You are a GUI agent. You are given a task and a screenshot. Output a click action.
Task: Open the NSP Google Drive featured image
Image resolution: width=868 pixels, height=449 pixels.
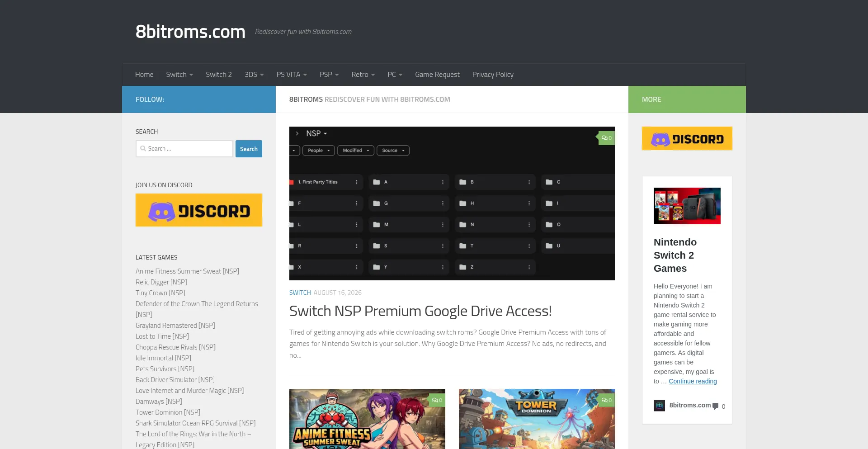(x=452, y=203)
